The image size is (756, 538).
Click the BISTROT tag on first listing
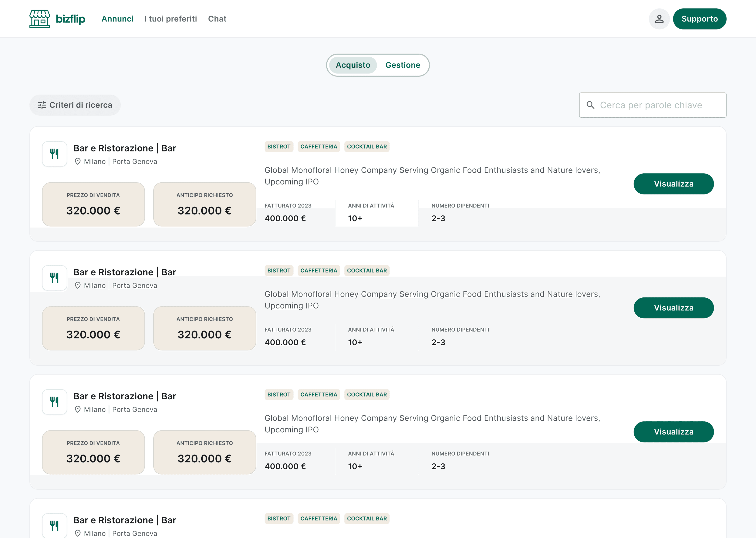tap(279, 146)
